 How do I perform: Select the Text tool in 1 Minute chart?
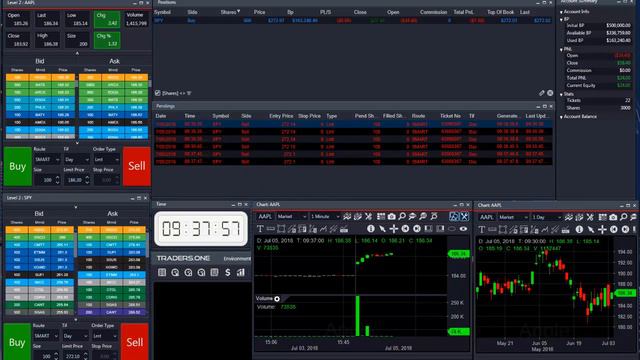[x=260, y=229]
